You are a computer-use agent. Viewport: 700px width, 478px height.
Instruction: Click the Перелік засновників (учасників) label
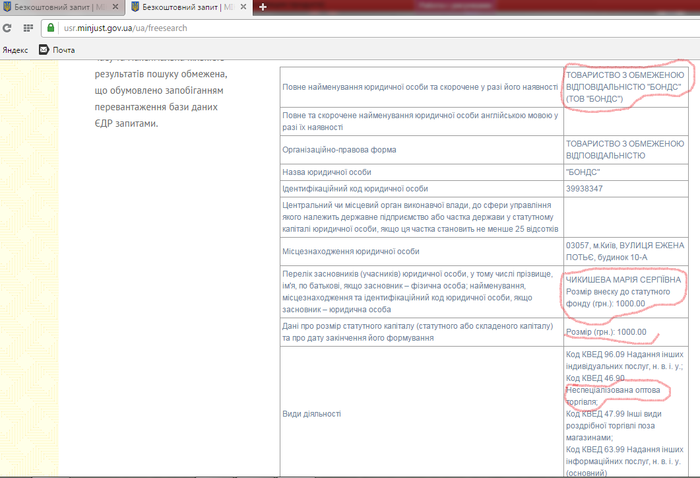point(417,291)
